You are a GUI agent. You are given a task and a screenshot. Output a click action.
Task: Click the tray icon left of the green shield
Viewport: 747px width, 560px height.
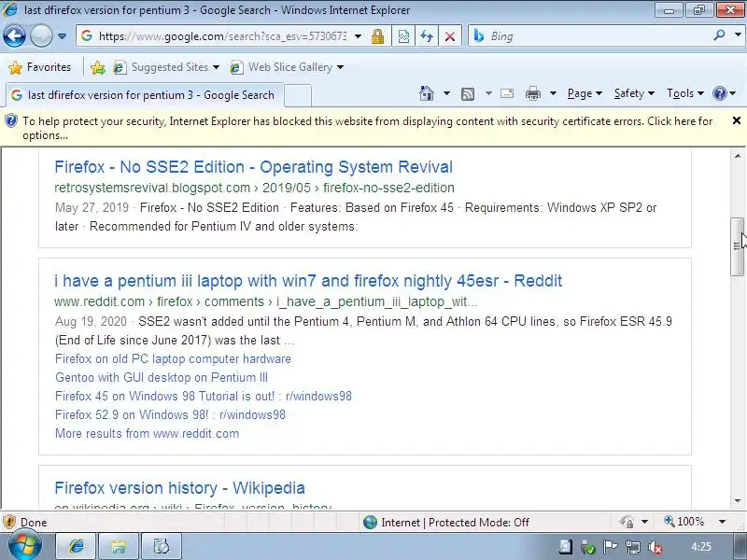pos(566,547)
